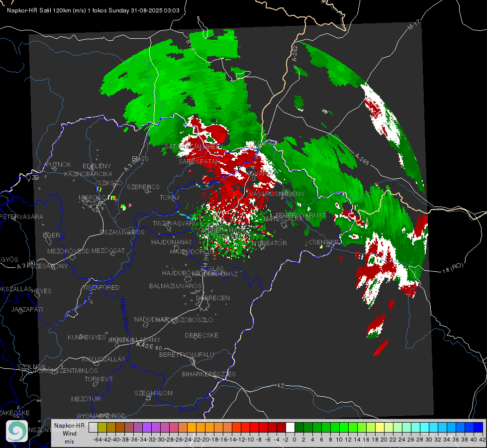Click the radar title with date 31-08-2025 03:03
Screen dimensions: 487x448
93,10
